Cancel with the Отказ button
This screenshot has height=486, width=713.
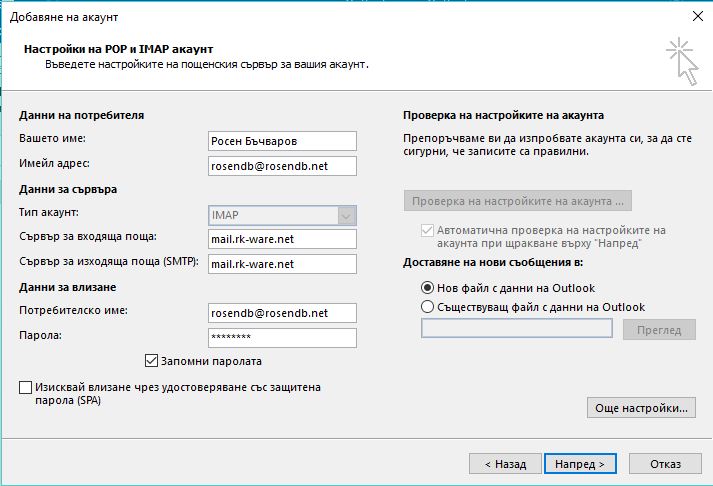[x=665, y=464]
